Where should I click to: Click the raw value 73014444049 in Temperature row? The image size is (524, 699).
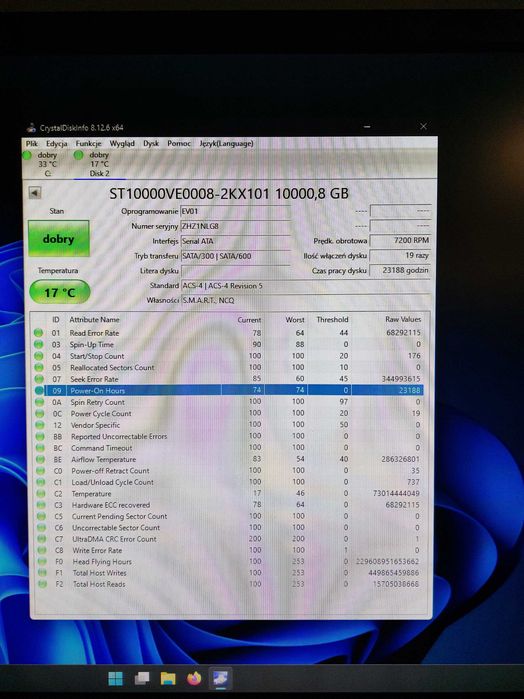point(396,493)
